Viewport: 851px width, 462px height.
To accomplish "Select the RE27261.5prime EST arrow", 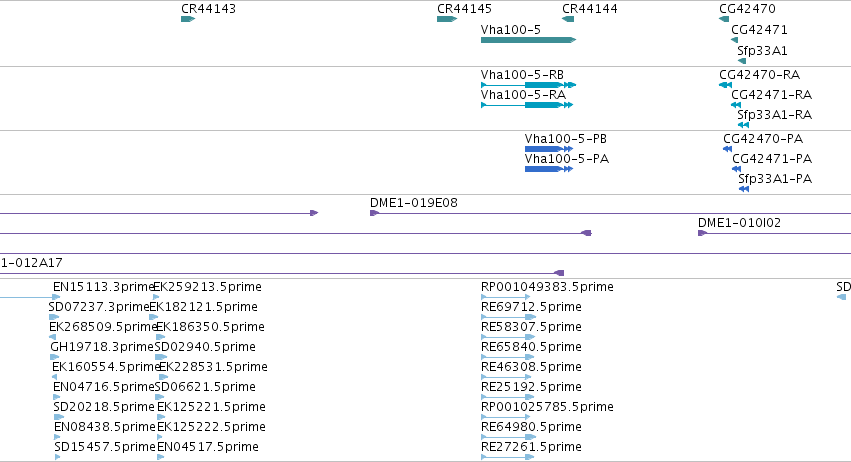I will click(x=507, y=457).
